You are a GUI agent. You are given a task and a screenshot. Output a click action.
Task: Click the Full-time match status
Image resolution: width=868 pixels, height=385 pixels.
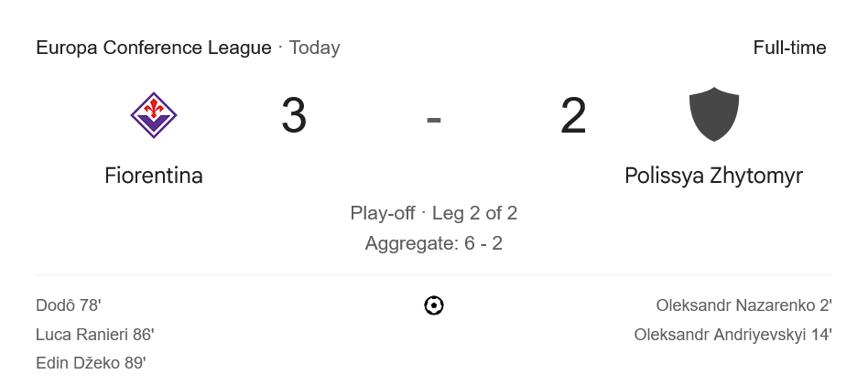[789, 48]
